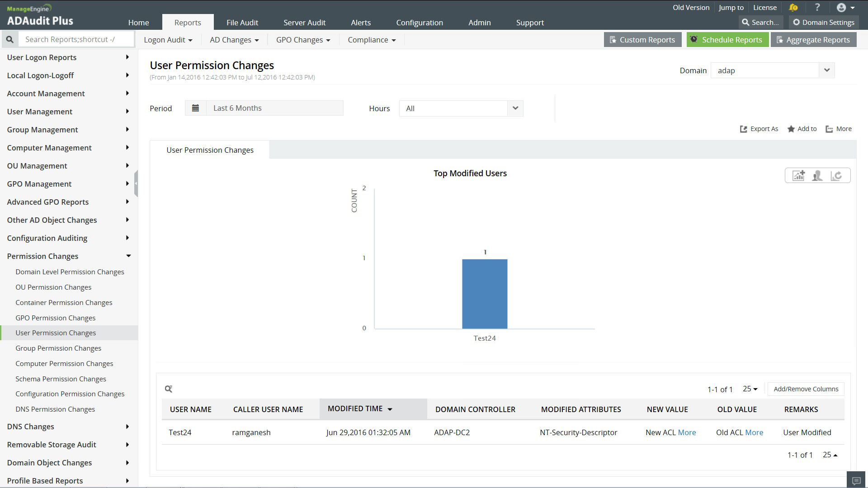Click the add chart icon

(x=798, y=176)
